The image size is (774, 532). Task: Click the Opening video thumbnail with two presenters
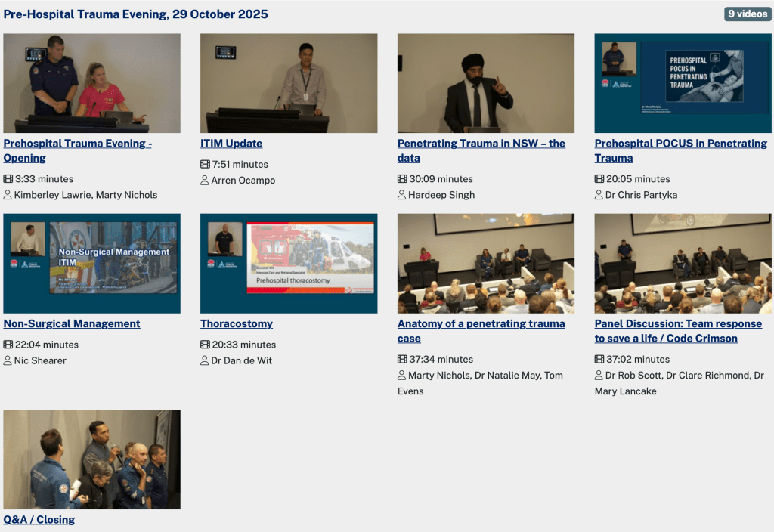(91, 83)
